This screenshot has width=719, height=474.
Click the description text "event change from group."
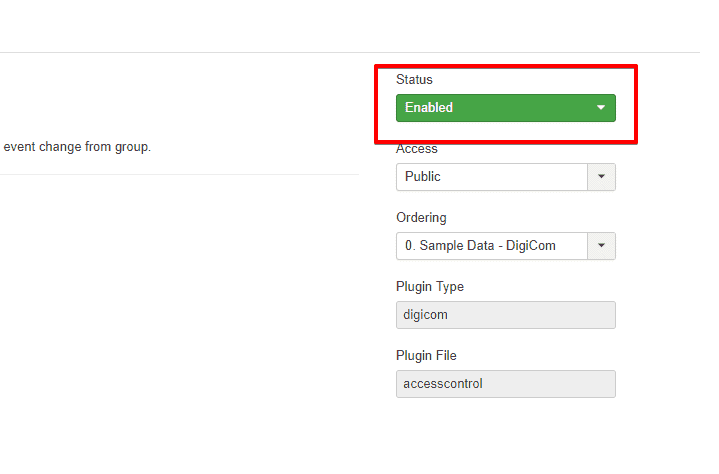(77, 147)
